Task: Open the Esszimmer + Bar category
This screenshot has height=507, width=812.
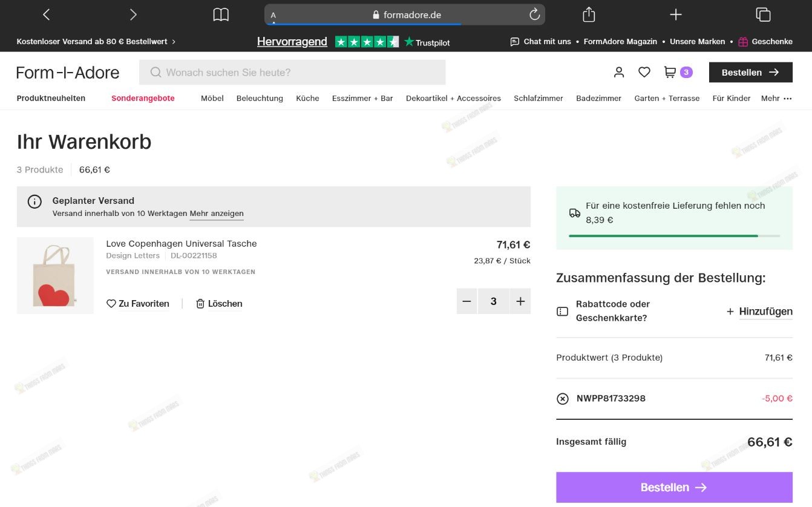Action: (x=362, y=98)
